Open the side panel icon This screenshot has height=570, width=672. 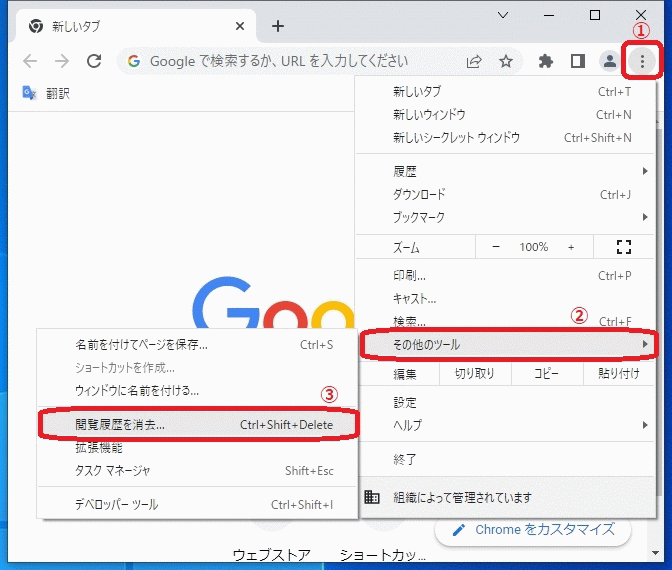pyautogui.click(x=578, y=61)
